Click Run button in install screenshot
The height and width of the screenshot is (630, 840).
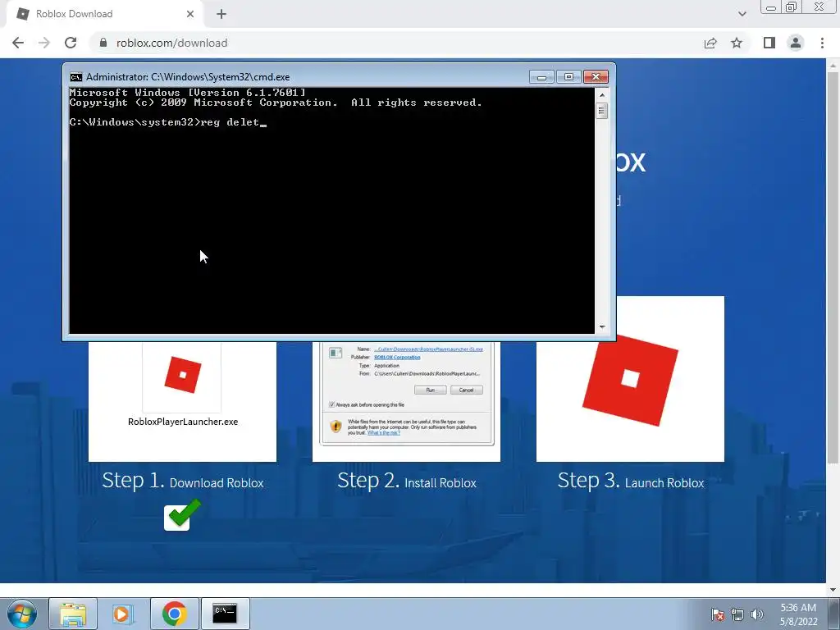click(430, 390)
